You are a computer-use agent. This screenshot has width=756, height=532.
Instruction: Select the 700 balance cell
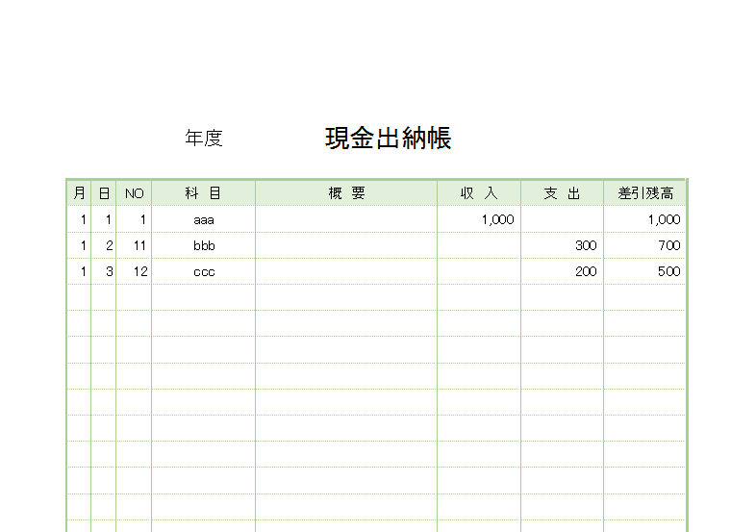tap(668, 245)
